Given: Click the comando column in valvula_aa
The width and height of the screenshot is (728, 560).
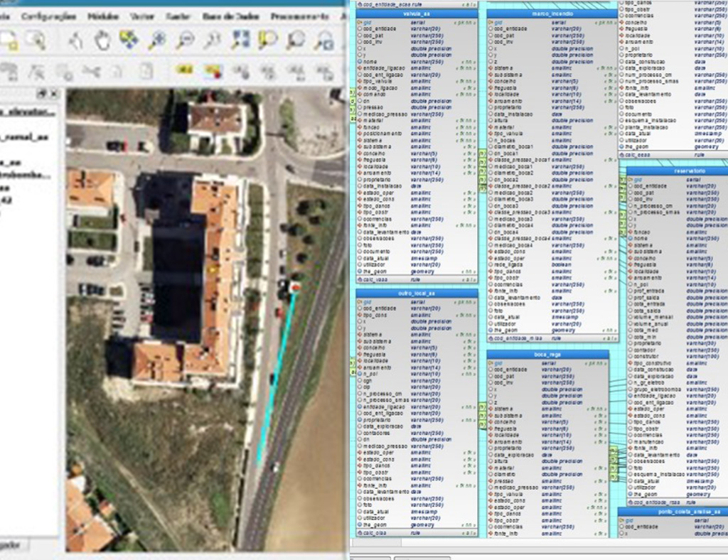Looking at the screenshot, I should 417,95.
